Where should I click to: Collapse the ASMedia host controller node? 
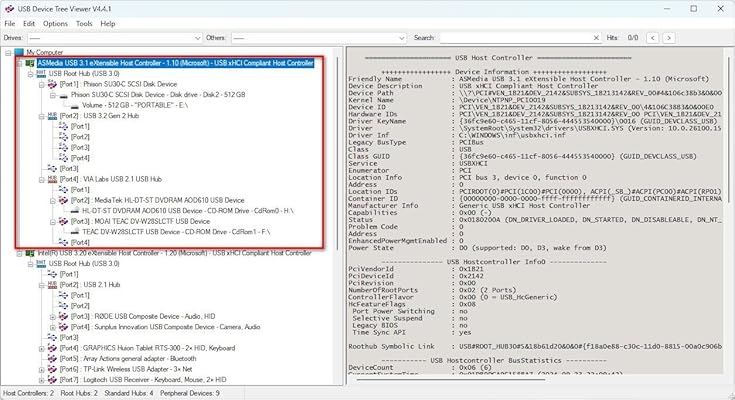coord(18,62)
